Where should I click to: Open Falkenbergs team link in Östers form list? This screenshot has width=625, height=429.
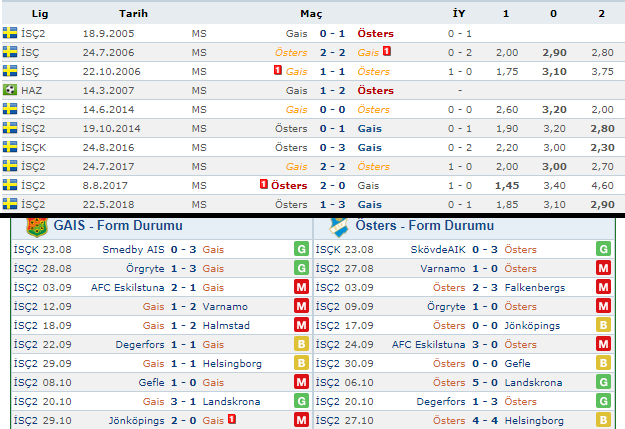tap(535, 287)
